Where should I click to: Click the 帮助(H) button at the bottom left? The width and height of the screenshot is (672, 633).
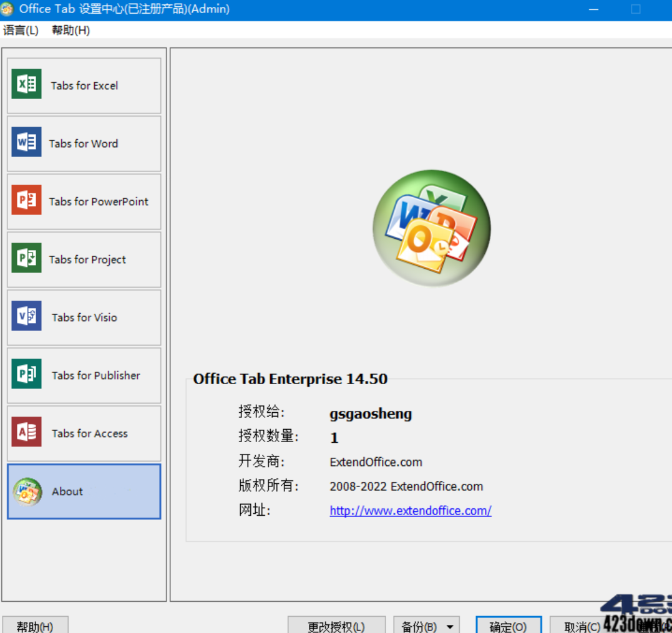pyautogui.click(x=35, y=626)
